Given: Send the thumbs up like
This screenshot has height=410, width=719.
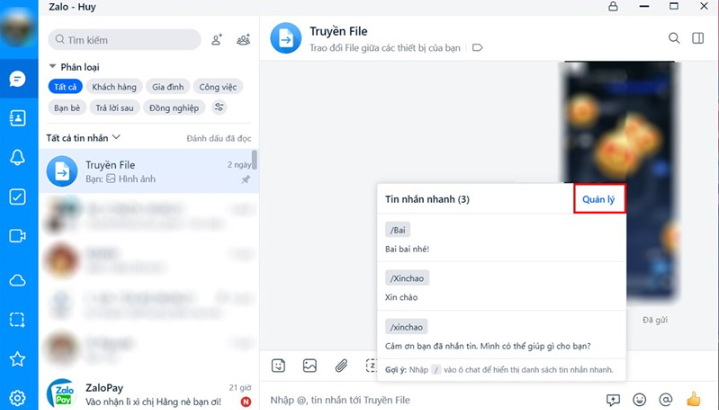Looking at the screenshot, I should coord(694,399).
